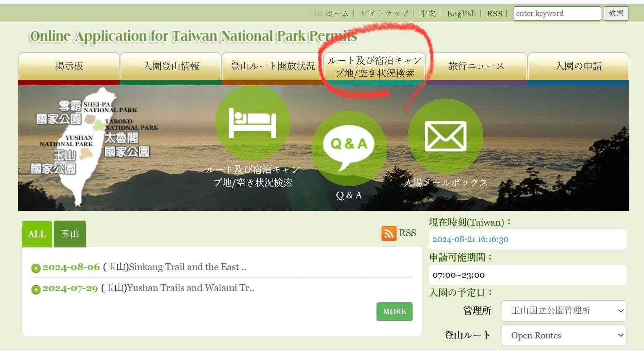Switch to the ALL news tab
The width and height of the screenshot is (644, 351).
coord(37,234)
